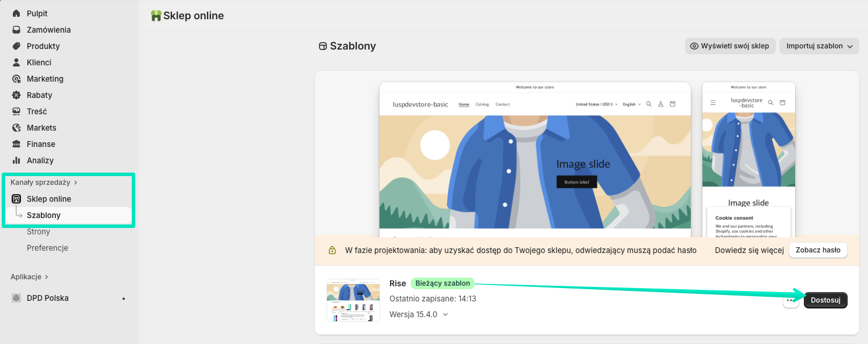This screenshot has height=344, width=868.
Task: Expand the Kanały sprzedaży section
Action: (44, 182)
